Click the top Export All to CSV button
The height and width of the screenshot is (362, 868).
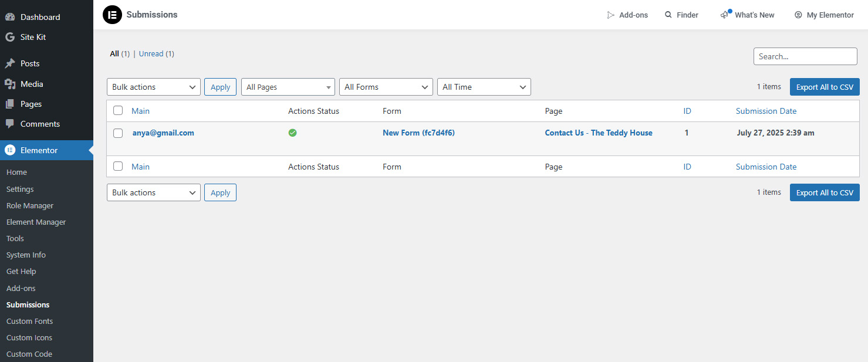824,87
